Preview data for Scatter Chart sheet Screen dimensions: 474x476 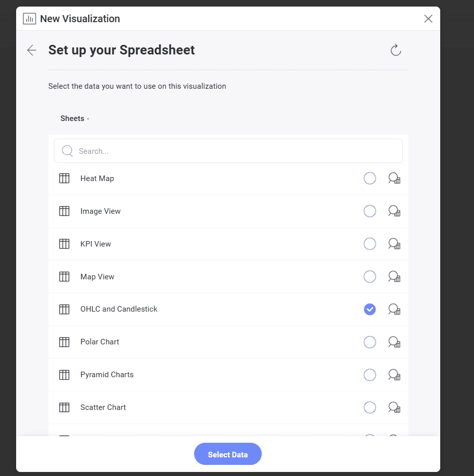[x=394, y=407]
